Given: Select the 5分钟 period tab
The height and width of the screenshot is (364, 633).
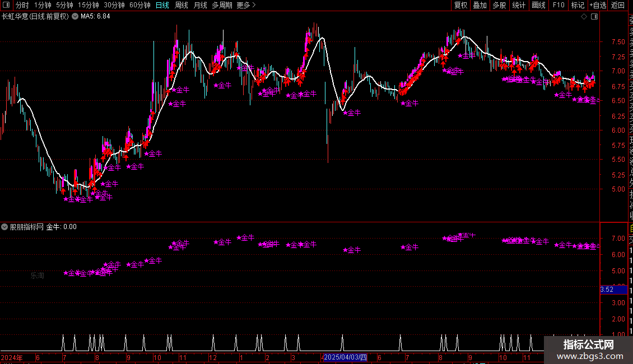Looking at the screenshot, I should 64,5.
